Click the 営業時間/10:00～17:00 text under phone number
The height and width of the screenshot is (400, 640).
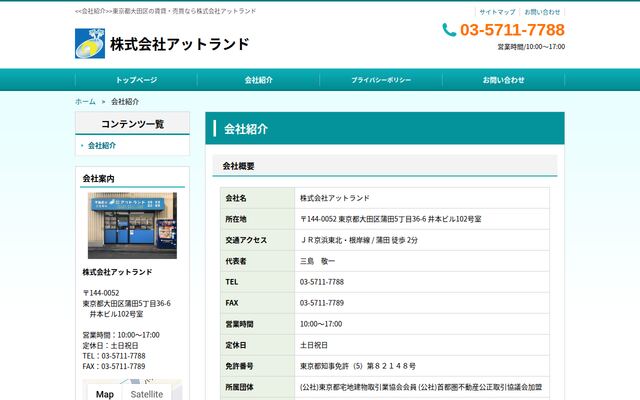pos(531,47)
